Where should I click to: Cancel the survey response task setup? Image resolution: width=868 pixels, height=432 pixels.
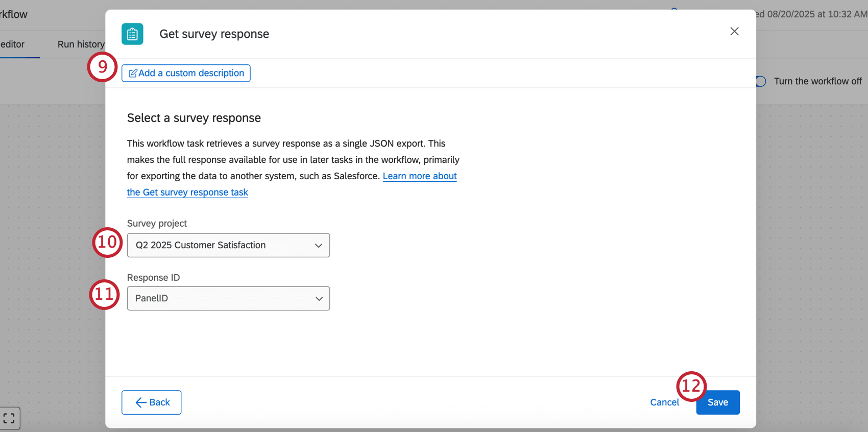(664, 402)
